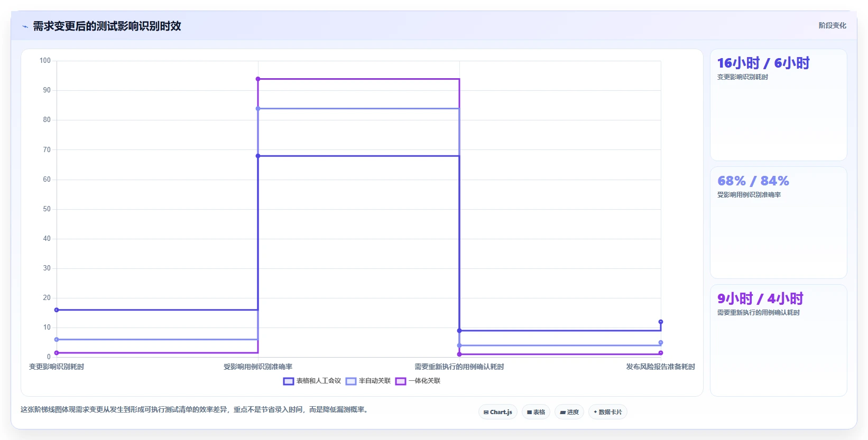Click the 一体化关联 legend label
868x440 pixels.
click(424, 381)
